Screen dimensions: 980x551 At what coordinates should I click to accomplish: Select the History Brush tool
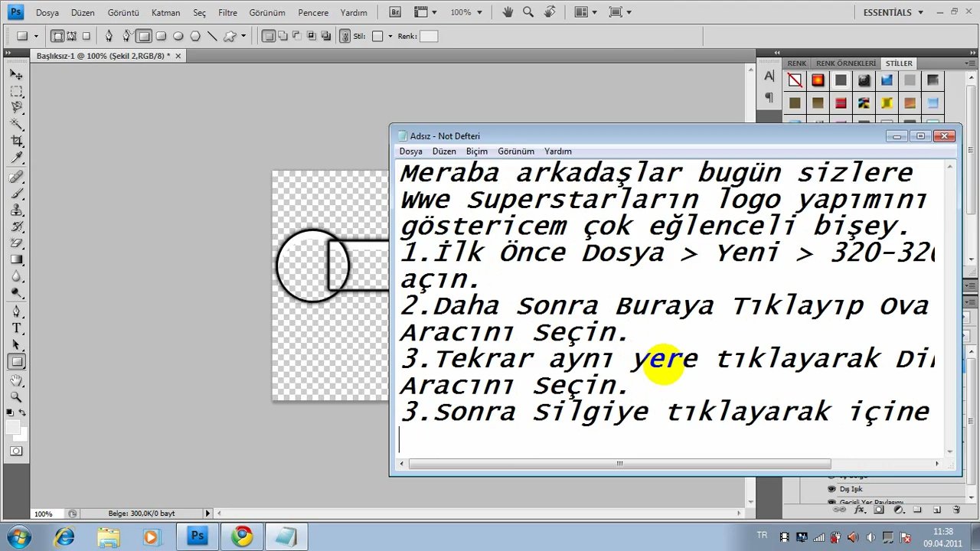[x=16, y=227]
